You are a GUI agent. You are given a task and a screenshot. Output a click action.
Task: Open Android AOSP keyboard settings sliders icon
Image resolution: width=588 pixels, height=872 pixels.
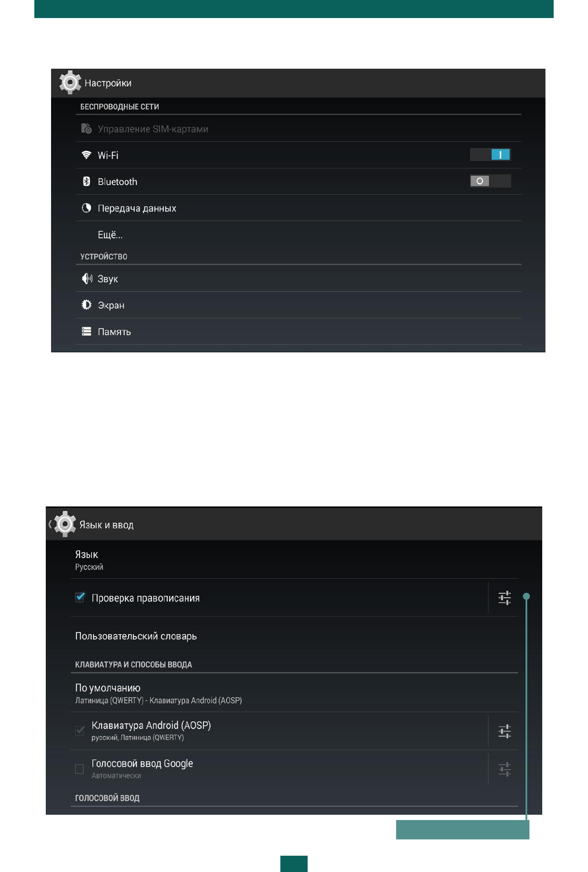pyautogui.click(x=504, y=731)
